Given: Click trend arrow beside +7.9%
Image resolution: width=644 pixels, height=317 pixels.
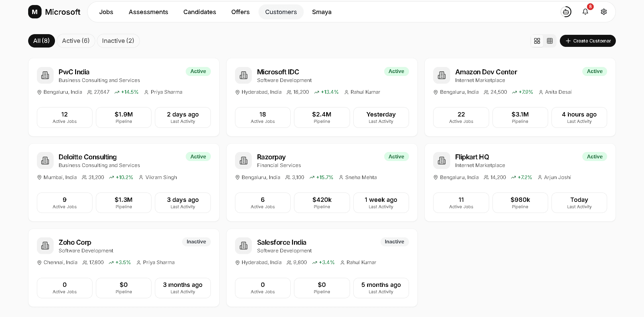Looking at the screenshot, I should (514, 92).
